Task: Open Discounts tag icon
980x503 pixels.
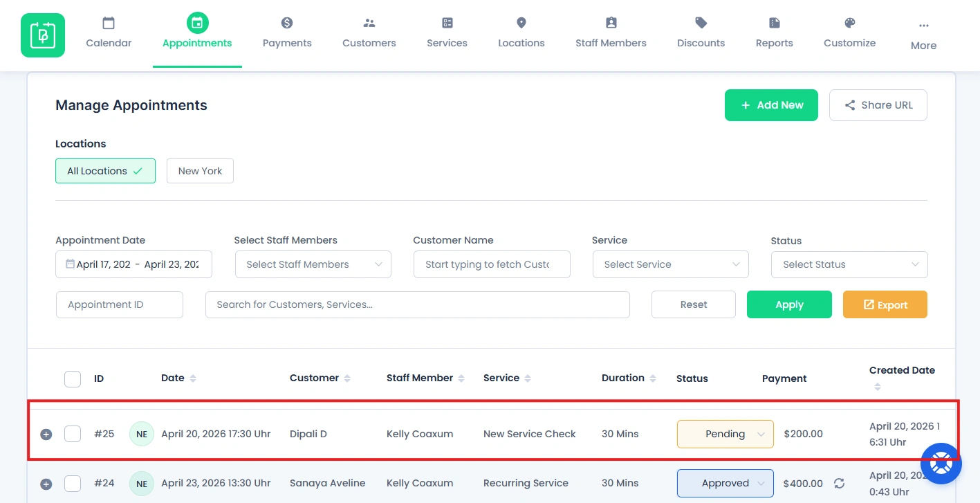Action: (701, 23)
